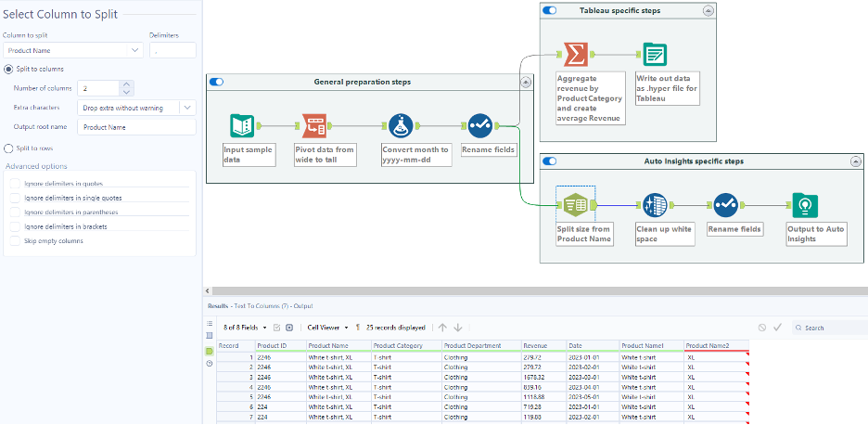868x425 pixels.
Task: Open the Column to split dropdown
Action: pyautogui.click(x=72, y=50)
